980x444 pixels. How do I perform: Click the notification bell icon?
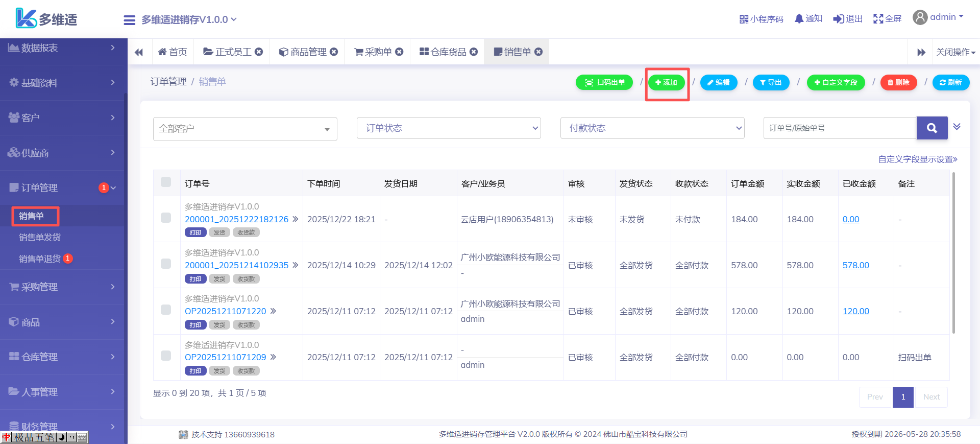pos(799,19)
